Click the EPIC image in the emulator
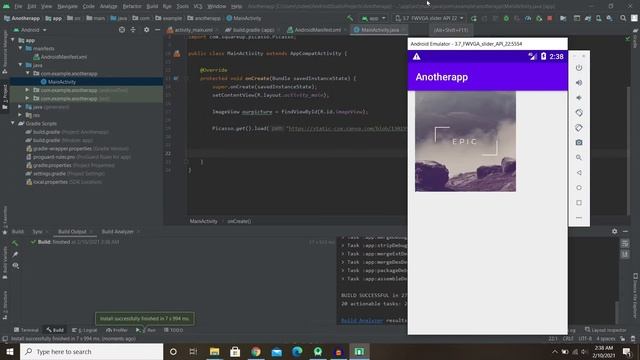 tap(465, 141)
